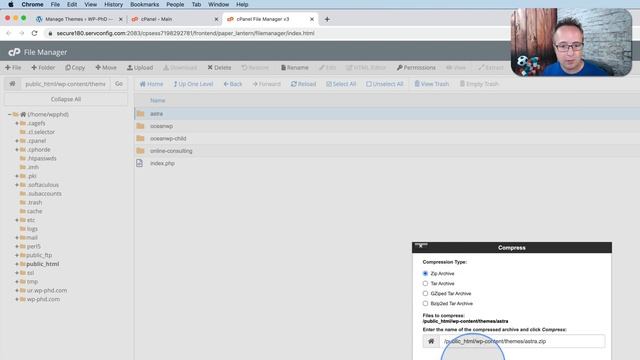Click Select All
The width and height of the screenshot is (640, 360).
pos(341,84)
